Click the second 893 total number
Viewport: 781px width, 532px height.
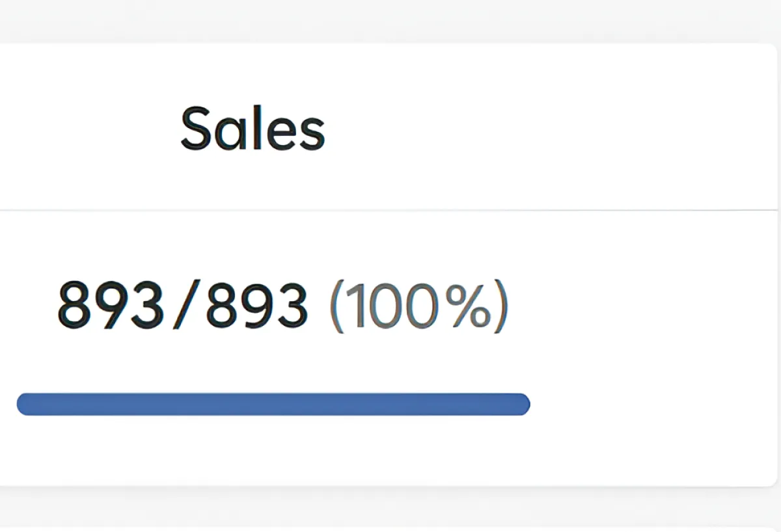(256, 306)
